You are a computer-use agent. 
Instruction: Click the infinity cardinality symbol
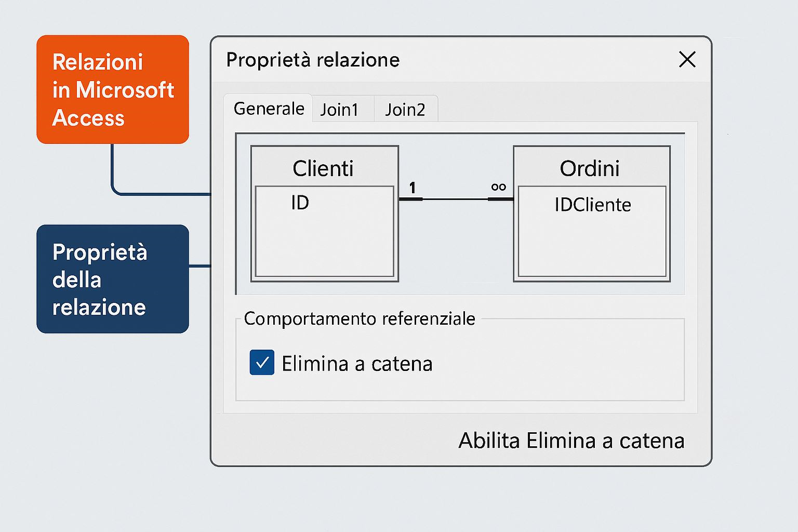click(498, 187)
